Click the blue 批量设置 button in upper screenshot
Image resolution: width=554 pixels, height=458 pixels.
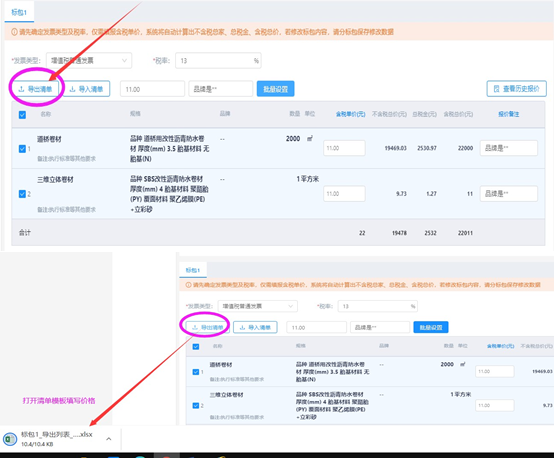(x=276, y=89)
